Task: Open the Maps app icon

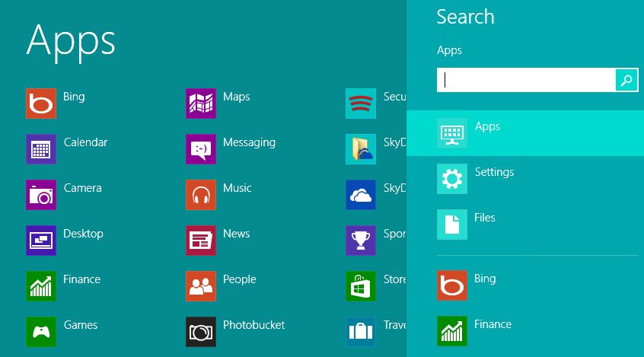Action: point(201,104)
